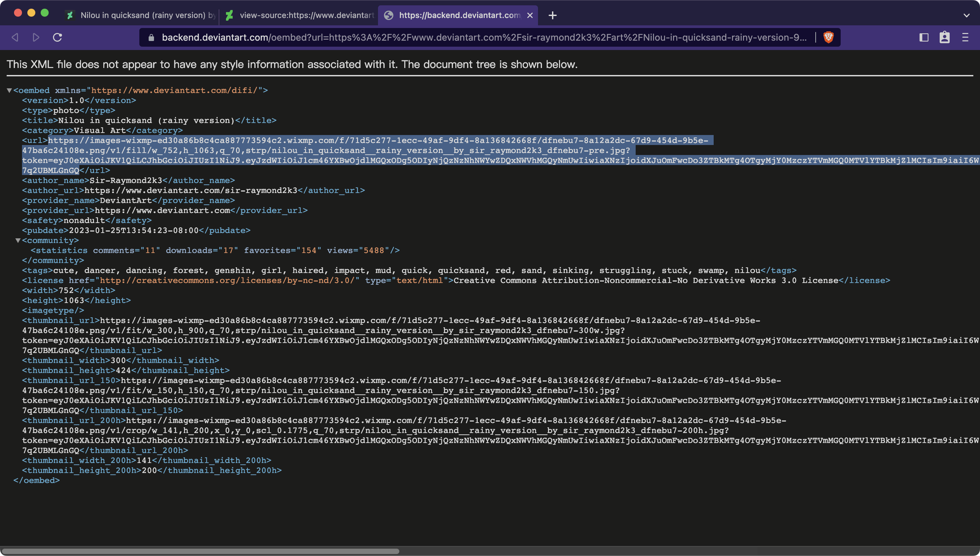Click the thumbnail_width_200h value 141

(144, 461)
